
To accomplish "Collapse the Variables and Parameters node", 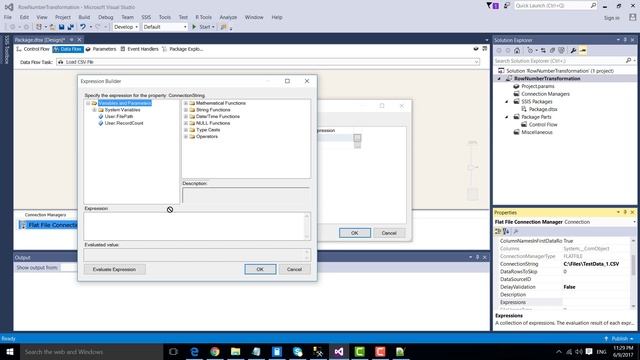I will pos(88,103).
